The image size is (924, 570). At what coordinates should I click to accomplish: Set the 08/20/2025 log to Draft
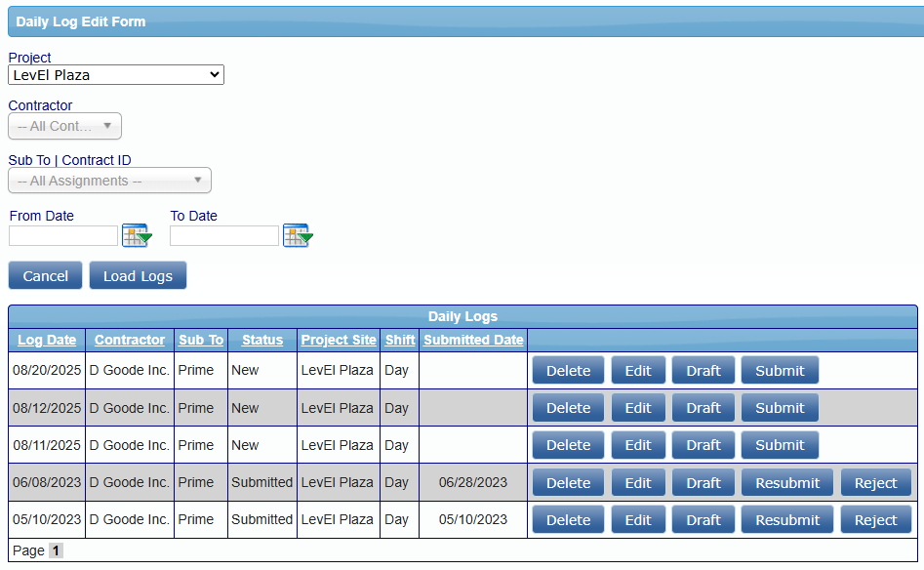[x=703, y=370]
